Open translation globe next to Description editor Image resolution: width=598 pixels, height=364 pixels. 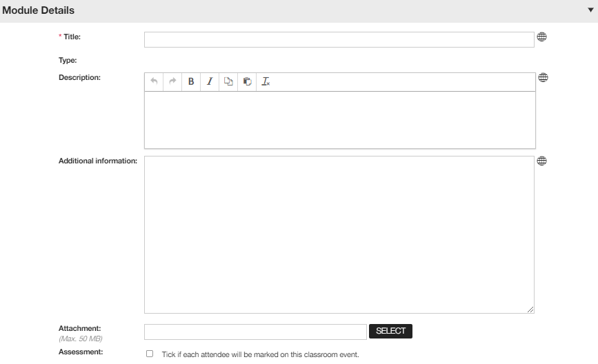click(x=543, y=77)
